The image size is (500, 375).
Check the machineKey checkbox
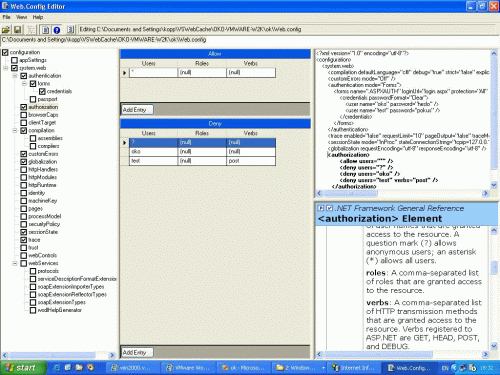tap(24, 201)
